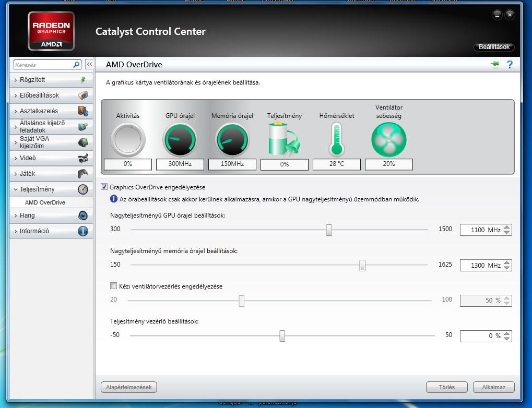Image resolution: width=532 pixels, height=408 pixels.
Task: Increase GPU clock with up arrow
Action: tap(506, 227)
